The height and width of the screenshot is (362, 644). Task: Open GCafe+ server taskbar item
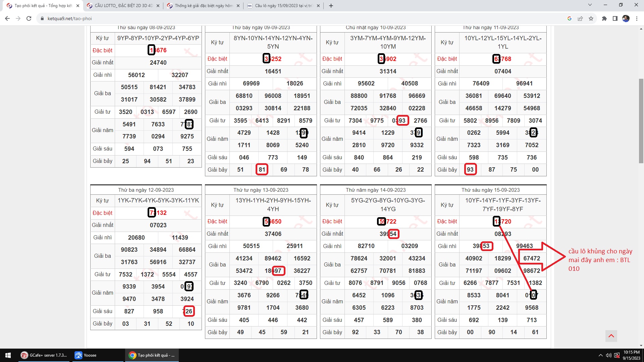click(x=44, y=355)
